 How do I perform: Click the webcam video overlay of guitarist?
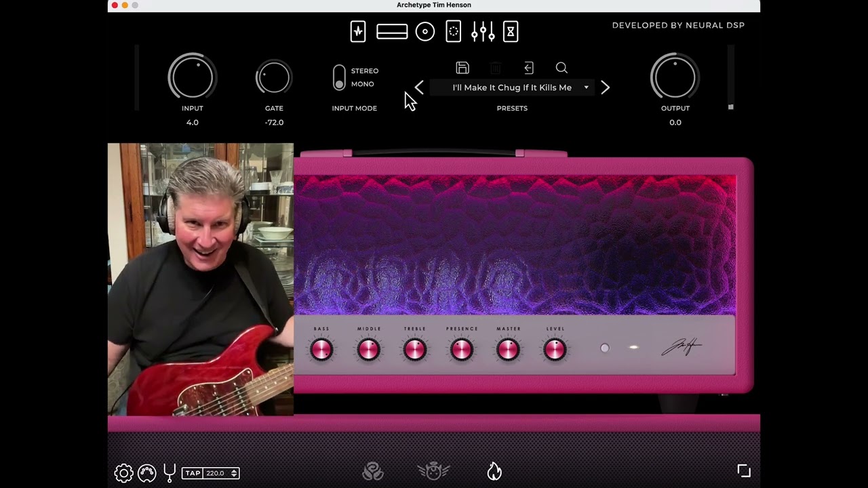[x=201, y=279]
